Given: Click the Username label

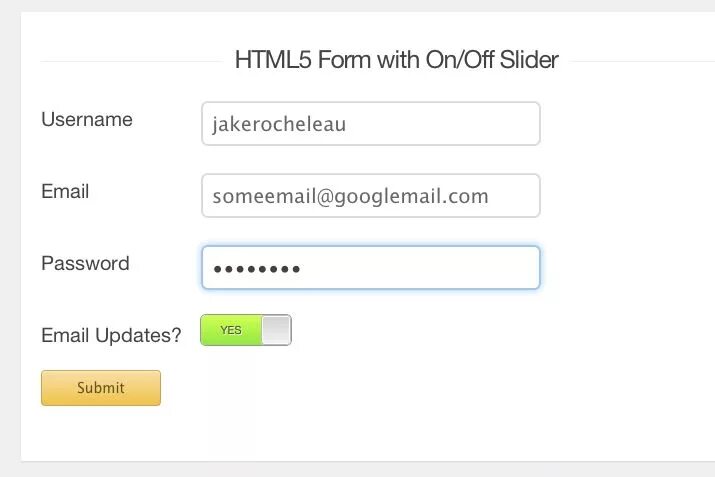Looking at the screenshot, I should click(x=87, y=119).
